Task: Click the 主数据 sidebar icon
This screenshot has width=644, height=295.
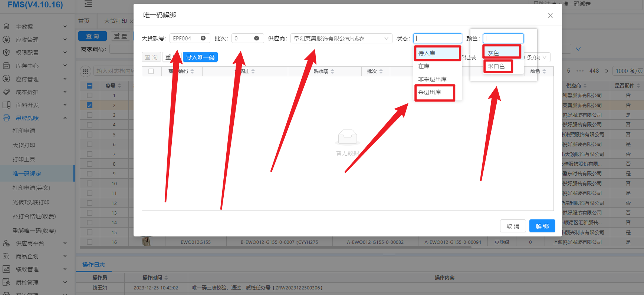Action: coord(6,27)
